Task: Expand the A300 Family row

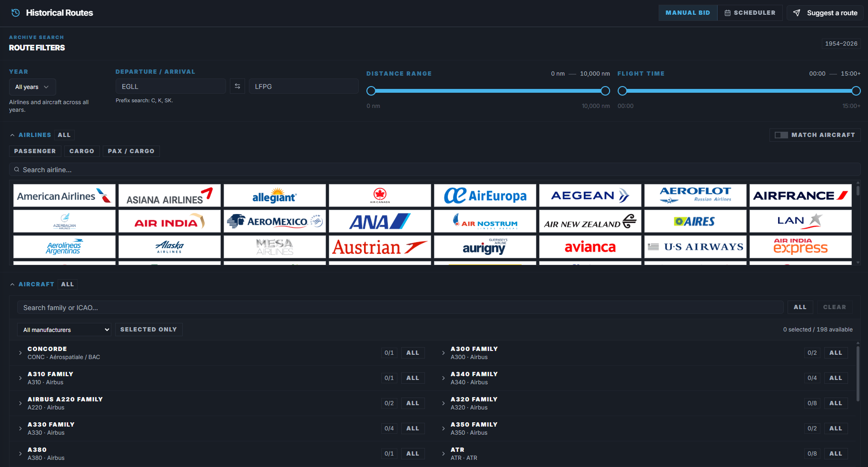Action: coord(444,353)
